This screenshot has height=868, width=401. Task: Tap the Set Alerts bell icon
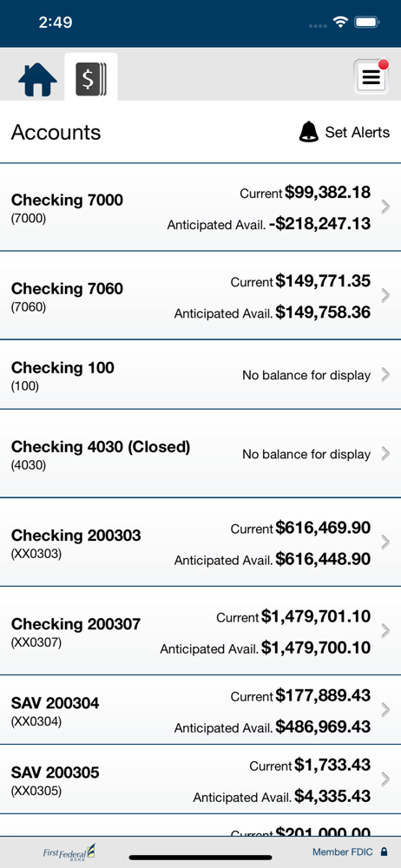coord(308,132)
